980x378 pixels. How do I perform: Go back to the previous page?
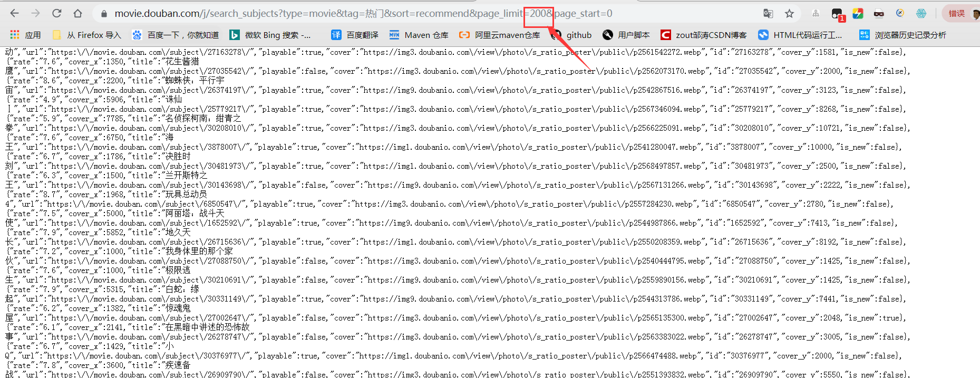click(x=14, y=13)
